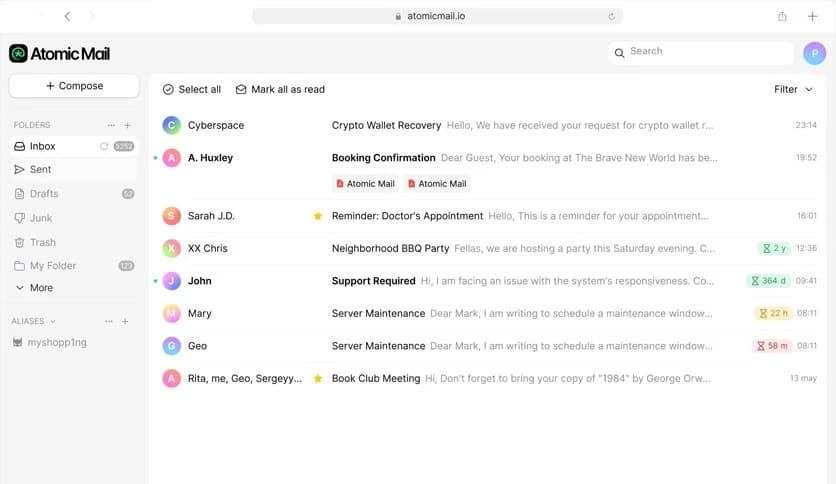836x484 pixels.
Task: Select the myshopp1ng alias
Action: 50,342
